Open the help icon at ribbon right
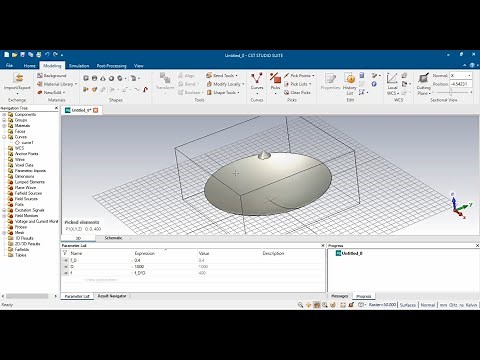Viewport: 480px width, 360px height. (472, 65)
